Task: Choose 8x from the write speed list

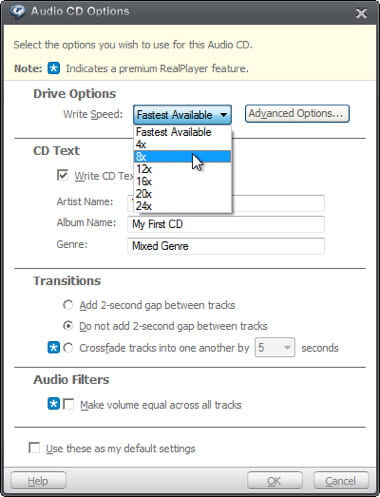Action: tap(182, 156)
